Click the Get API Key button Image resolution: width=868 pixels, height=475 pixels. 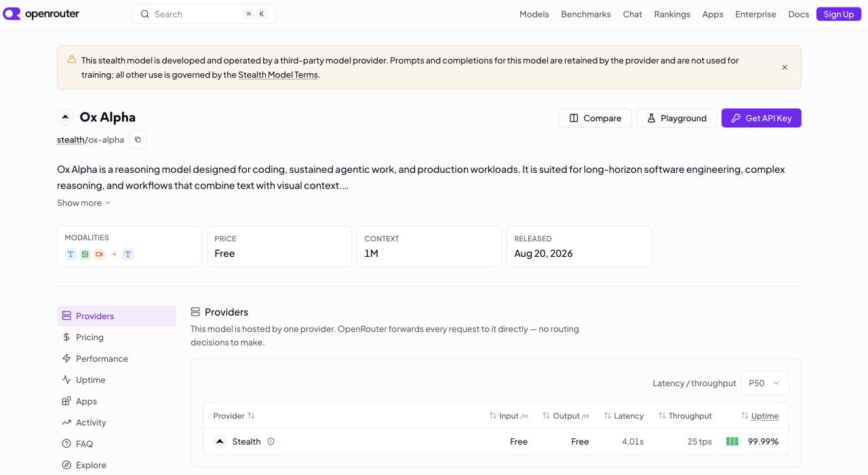pyautogui.click(x=762, y=118)
